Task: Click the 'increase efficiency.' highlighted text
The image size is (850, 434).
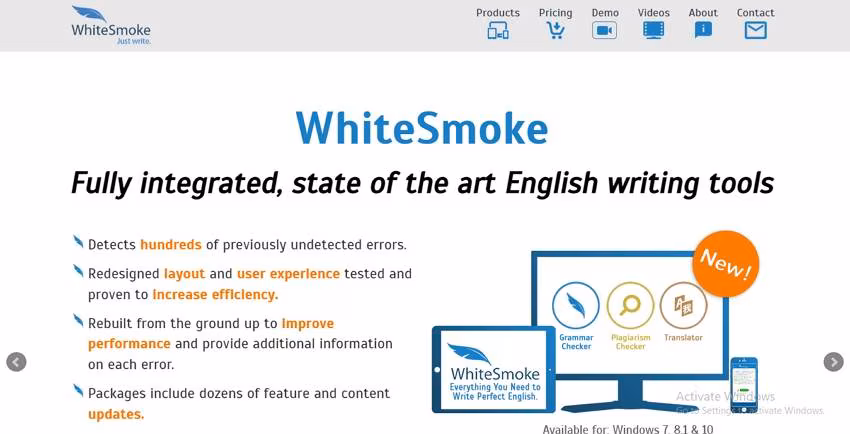Action: pyautogui.click(x=215, y=295)
